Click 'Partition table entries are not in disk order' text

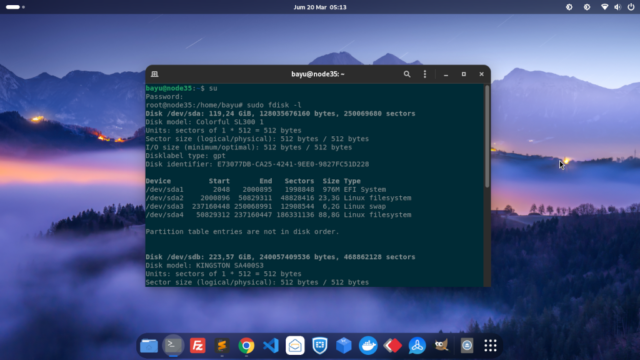[x=242, y=231]
